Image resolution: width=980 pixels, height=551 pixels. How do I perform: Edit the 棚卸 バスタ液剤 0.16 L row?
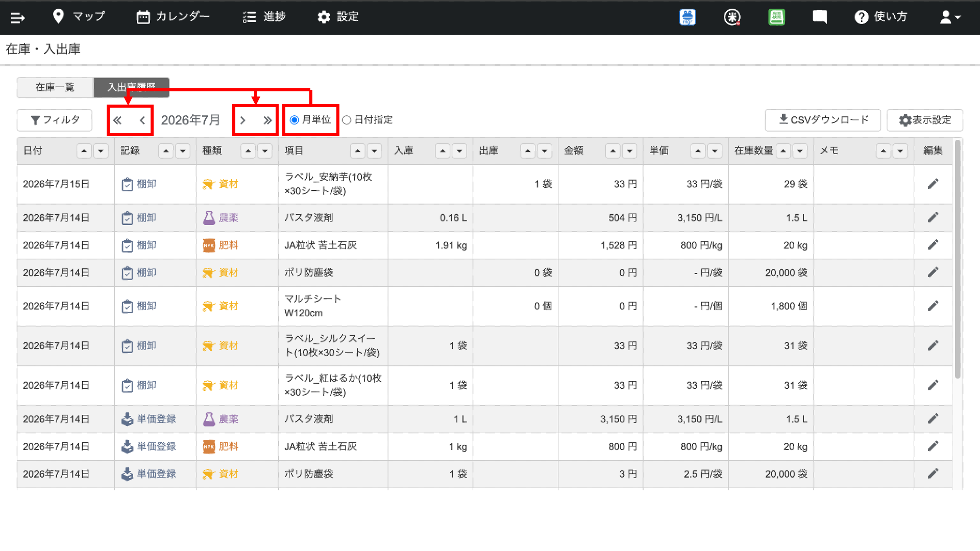coord(933,217)
